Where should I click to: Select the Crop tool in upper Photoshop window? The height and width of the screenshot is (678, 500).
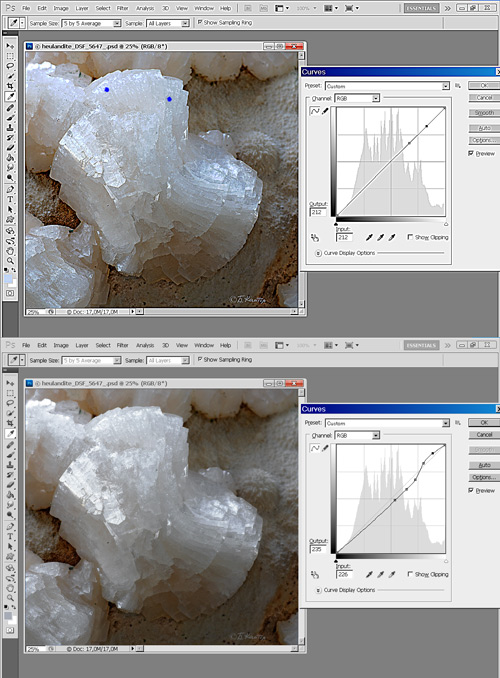coord(10,86)
